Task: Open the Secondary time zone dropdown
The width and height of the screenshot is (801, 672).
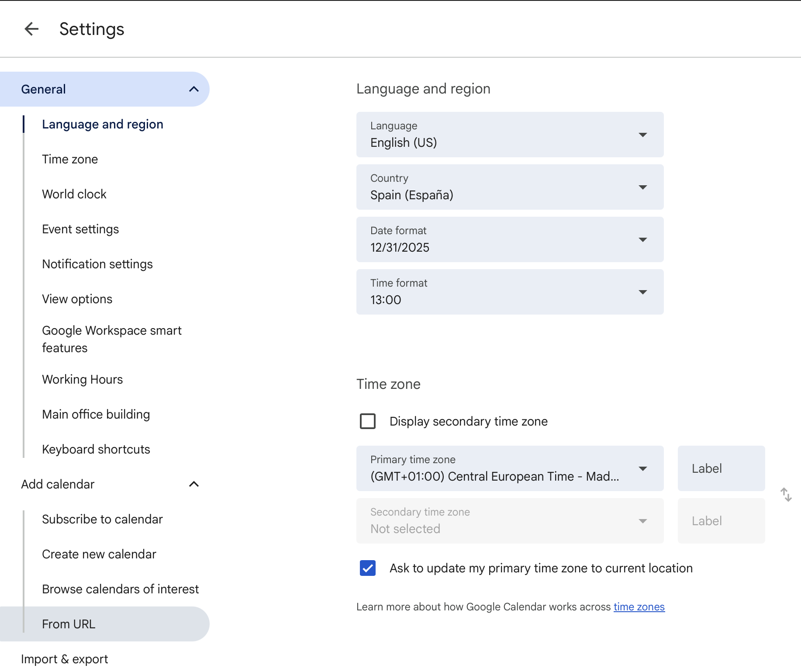Action: tap(642, 520)
